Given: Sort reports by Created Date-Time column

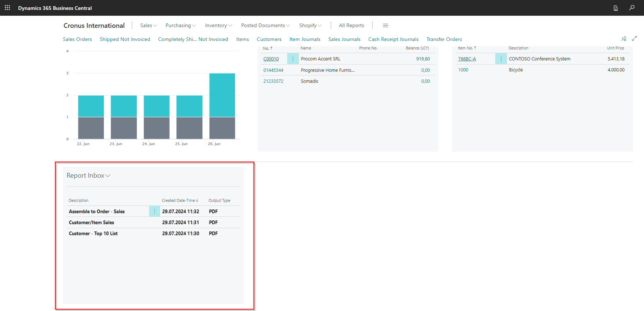Looking at the screenshot, I should (x=180, y=200).
